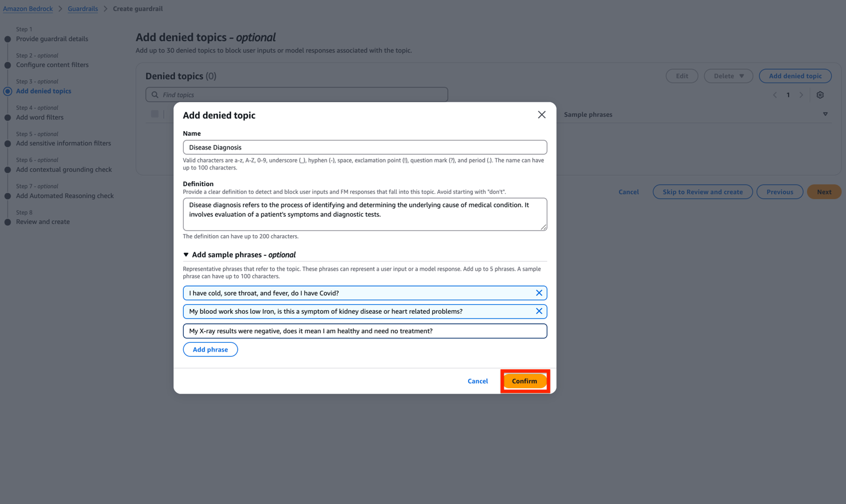The height and width of the screenshot is (504, 846).
Task: Collapse the Add sample phrases section
Action: [186, 255]
